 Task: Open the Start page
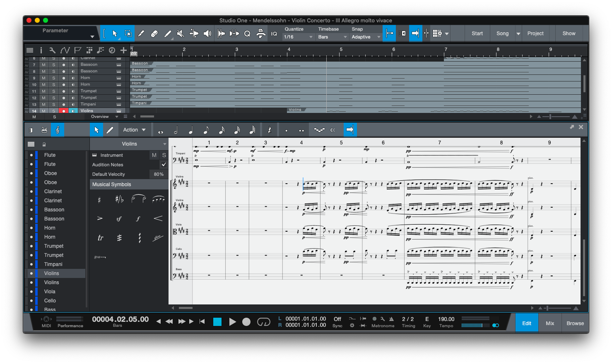[477, 34]
